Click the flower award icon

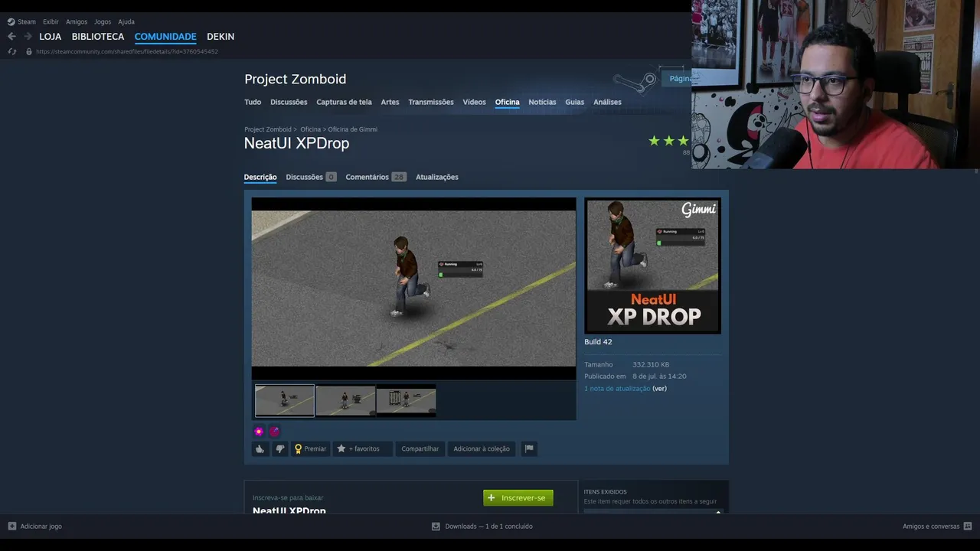point(259,431)
